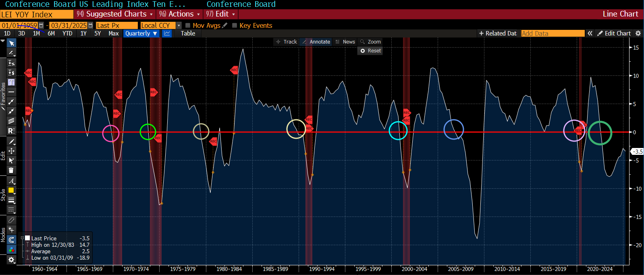Viewport: 644px width, 275px height.
Task: Collapse the Last Price legend tree
Action: (22, 238)
